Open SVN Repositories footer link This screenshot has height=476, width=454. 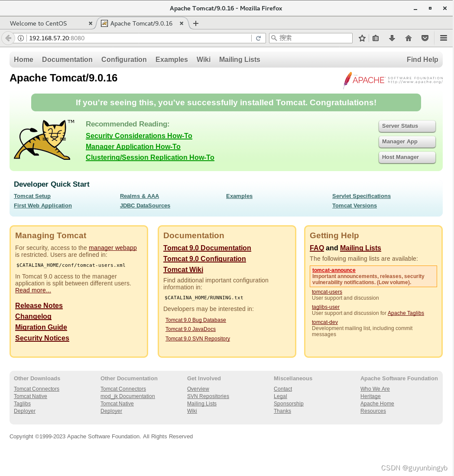(x=208, y=396)
